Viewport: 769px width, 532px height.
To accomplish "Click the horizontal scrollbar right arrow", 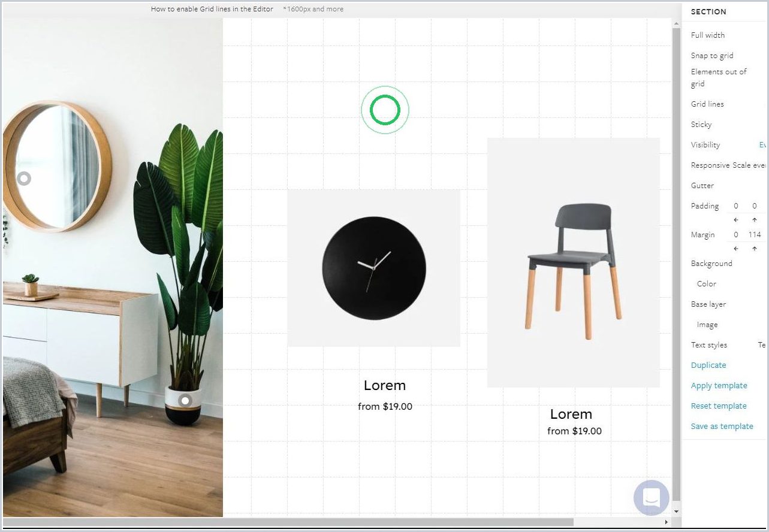I will click(x=666, y=522).
